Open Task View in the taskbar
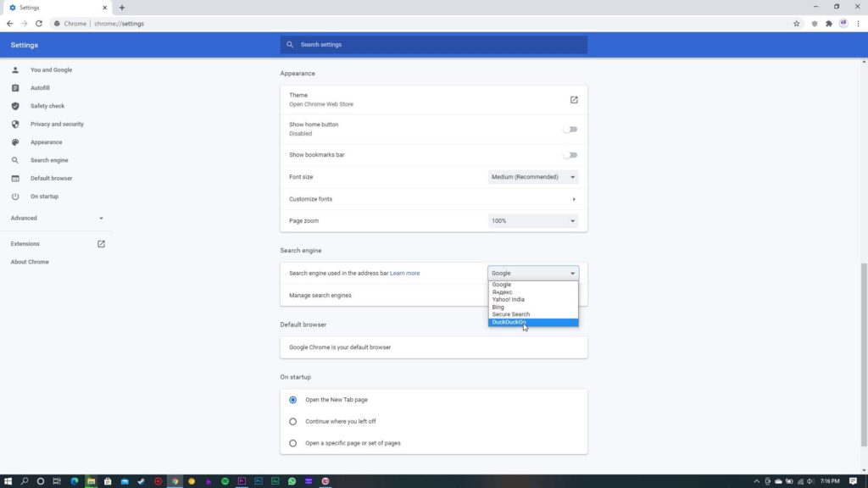The width and height of the screenshot is (868, 488). pyautogui.click(x=57, y=481)
